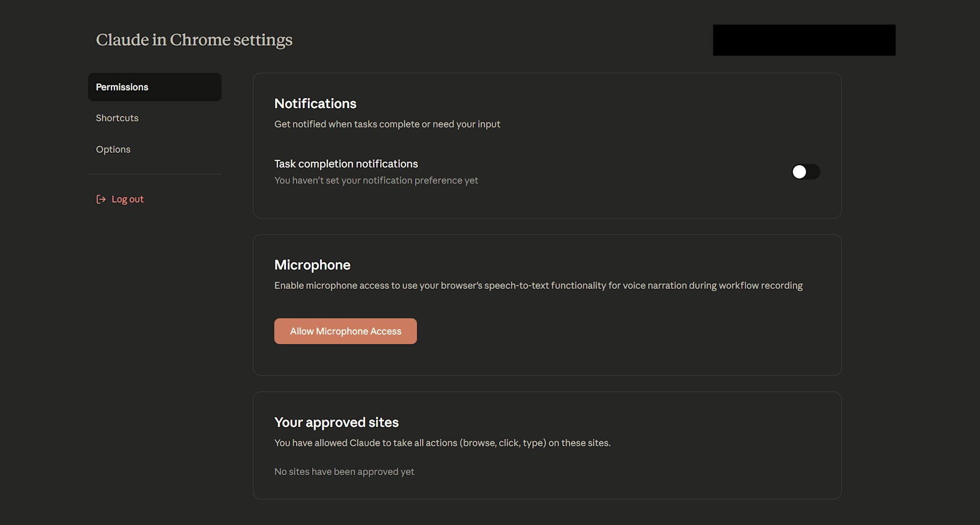This screenshot has width=980, height=525.
Task: Click the Task completion notifications label
Action: click(x=346, y=164)
